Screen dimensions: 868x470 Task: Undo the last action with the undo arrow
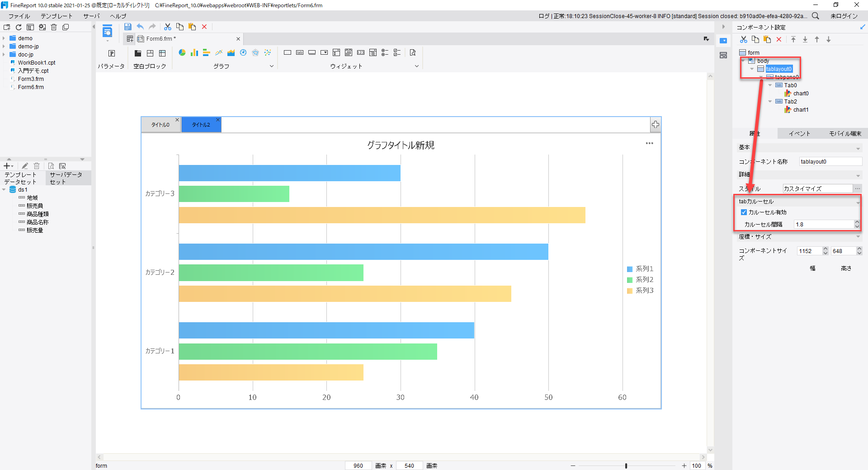click(x=140, y=27)
